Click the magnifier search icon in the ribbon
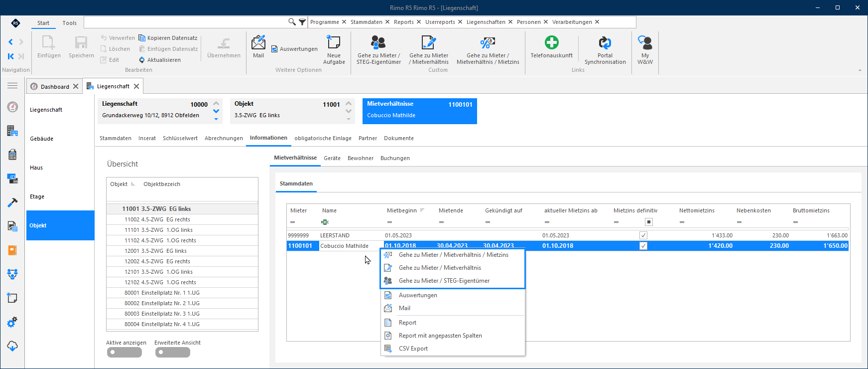The image size is (868, 369). (x=292, y=22)
